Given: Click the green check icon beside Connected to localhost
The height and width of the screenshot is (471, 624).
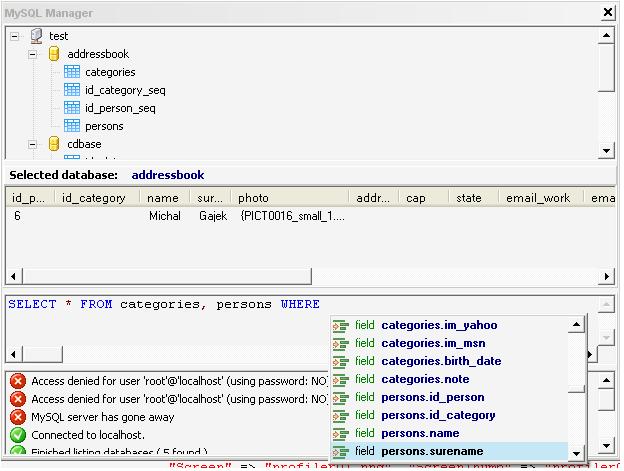Looking at the screenshot, I should [x=18, y=435].
